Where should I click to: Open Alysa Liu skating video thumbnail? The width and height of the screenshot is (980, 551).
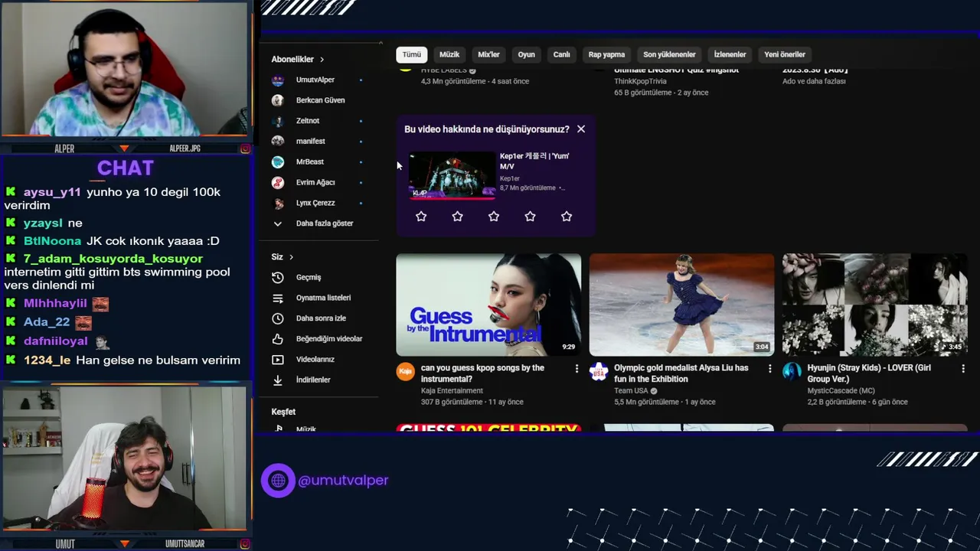pos(681,305)
